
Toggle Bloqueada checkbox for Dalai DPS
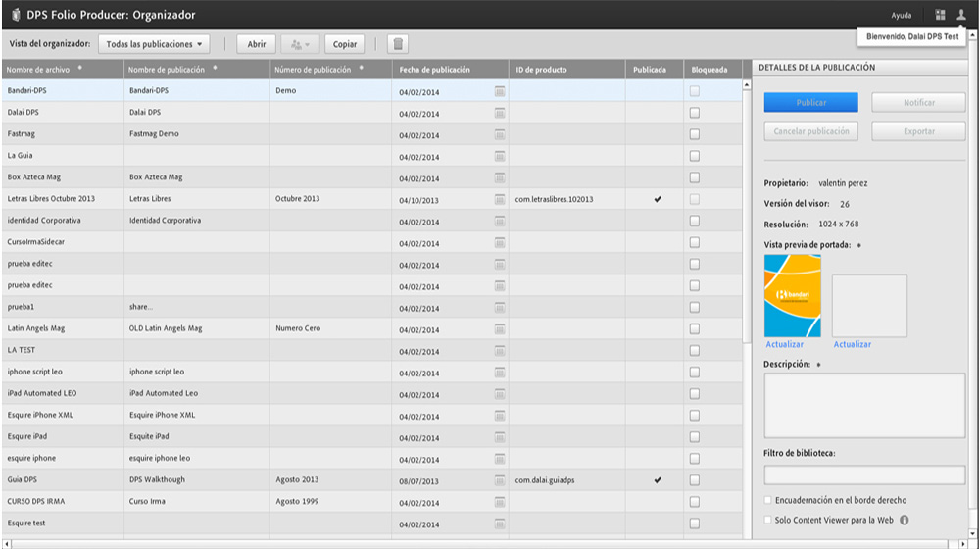coord(695,113)
